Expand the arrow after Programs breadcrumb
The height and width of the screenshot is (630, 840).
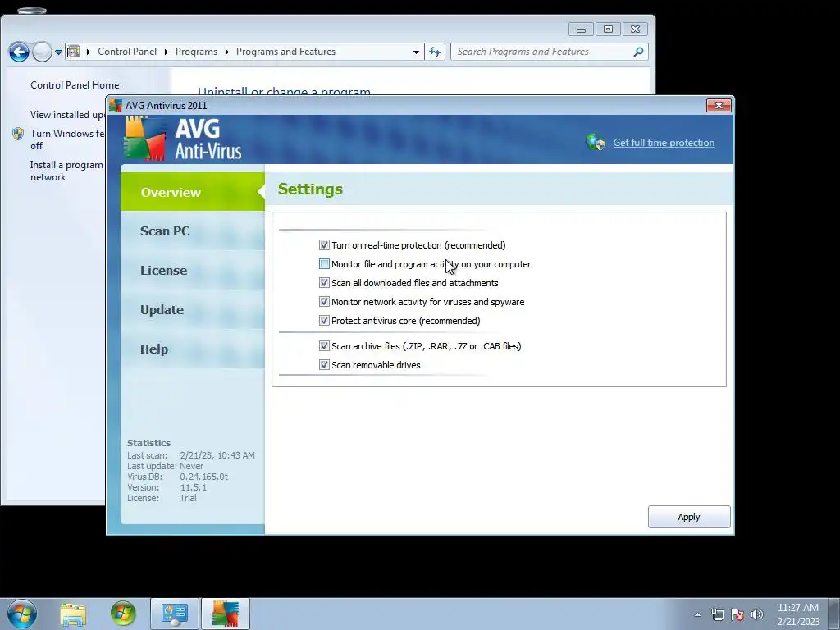[226, 52]
